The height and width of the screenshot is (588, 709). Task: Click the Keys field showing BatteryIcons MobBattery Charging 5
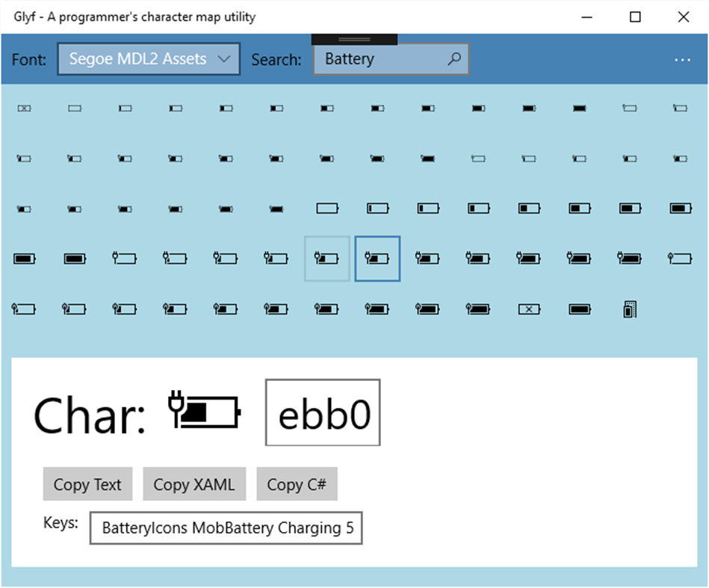(226, 527)
